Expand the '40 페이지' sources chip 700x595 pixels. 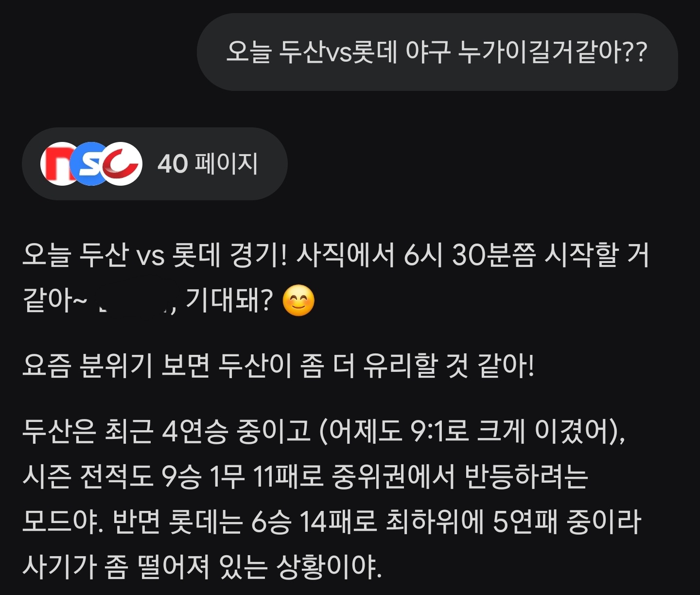(155, 164)
